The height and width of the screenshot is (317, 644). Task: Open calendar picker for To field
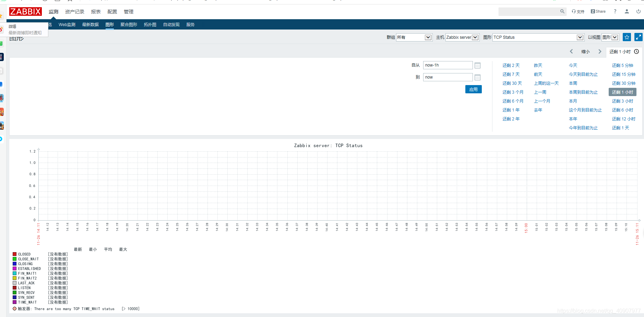(x=477, y=78)
